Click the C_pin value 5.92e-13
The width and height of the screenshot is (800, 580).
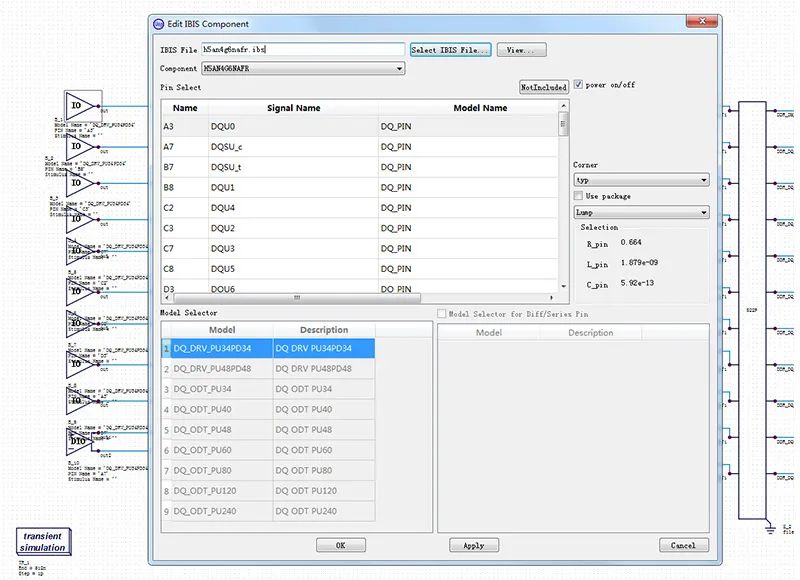(x=637, y=283)
